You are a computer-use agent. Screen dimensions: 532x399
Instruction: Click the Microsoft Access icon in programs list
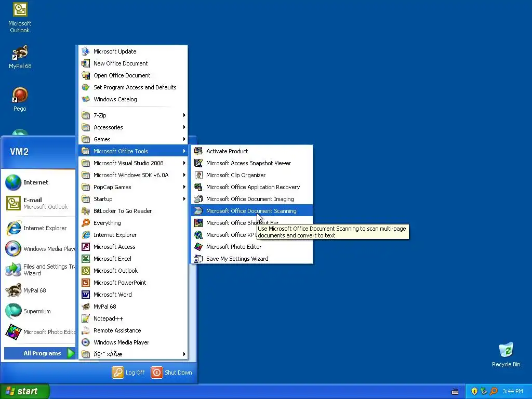[86, 247]
